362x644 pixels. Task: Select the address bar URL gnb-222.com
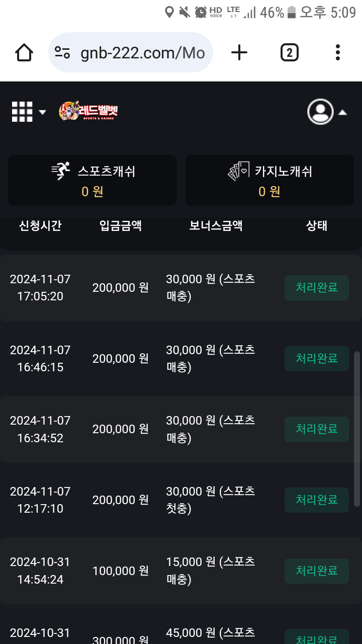pyautogui.click(x=142, y=53)
